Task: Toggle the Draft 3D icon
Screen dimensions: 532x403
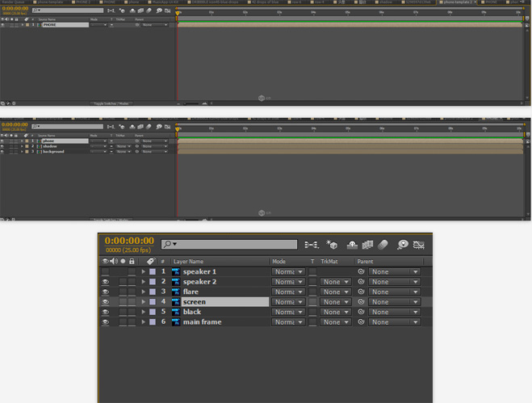Action: [x=332, y=244]
